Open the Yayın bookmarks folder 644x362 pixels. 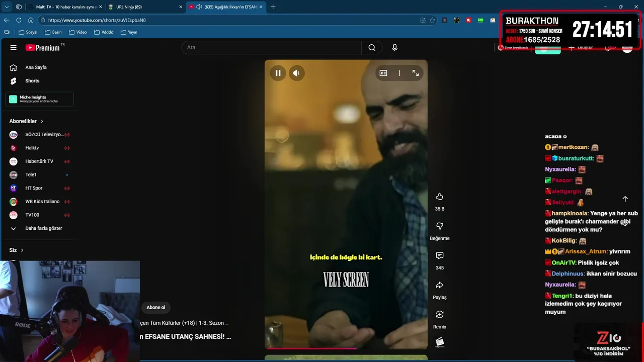pyautogui.click(x=129, y=32)
